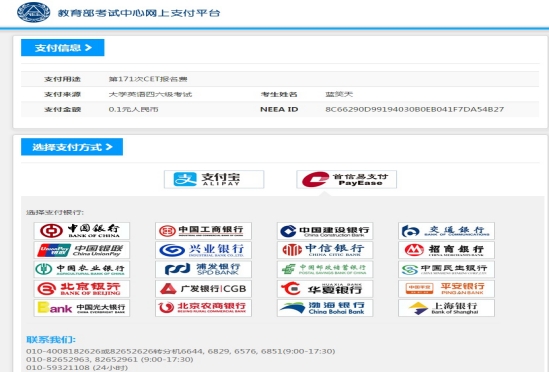Select the Bank of Shanghai option
Viewport: 549px width, 372px height.
point(446,308)
